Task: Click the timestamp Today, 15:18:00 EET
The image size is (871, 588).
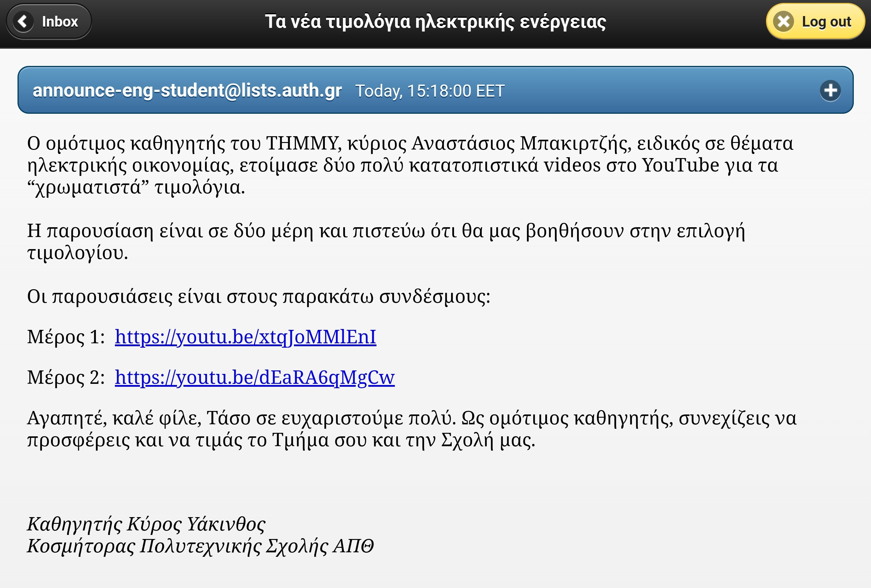Action: tap(430, 91)
